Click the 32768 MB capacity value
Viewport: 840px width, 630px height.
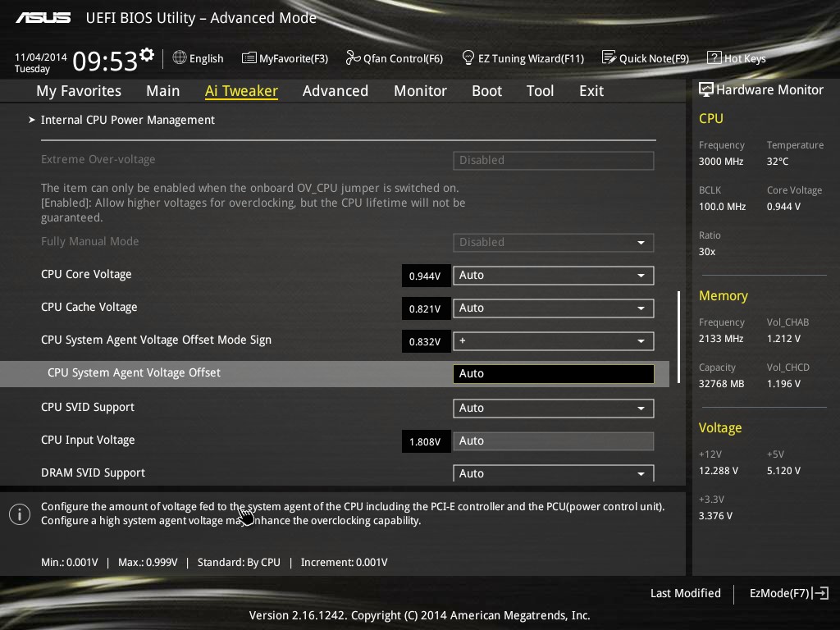722,384
